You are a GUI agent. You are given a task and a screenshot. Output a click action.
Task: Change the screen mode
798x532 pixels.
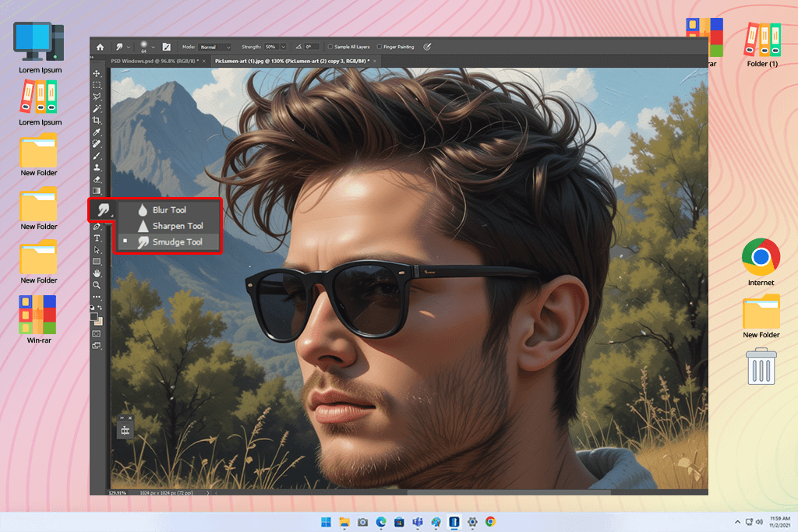pos(97,346)
